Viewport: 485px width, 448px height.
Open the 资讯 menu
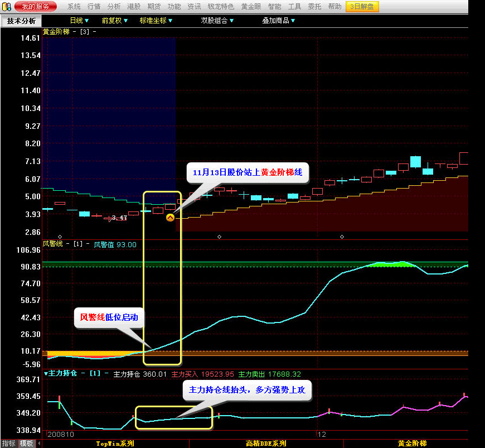pyautogui.click(x=194, y=7)
